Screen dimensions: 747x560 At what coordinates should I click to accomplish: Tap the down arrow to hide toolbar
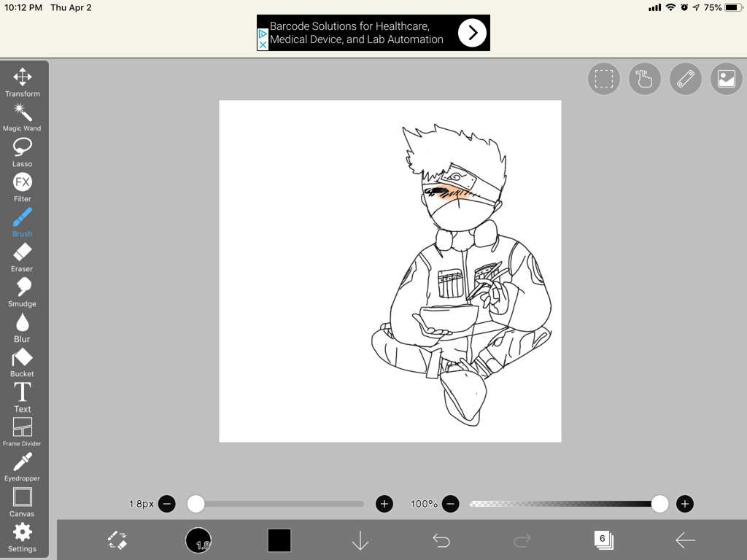(x=360, y=540)
